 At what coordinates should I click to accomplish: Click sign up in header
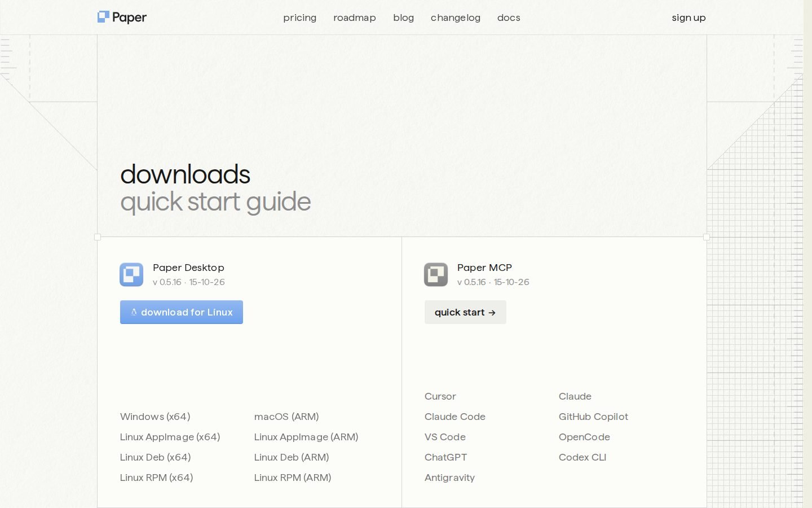pos(689,17)
